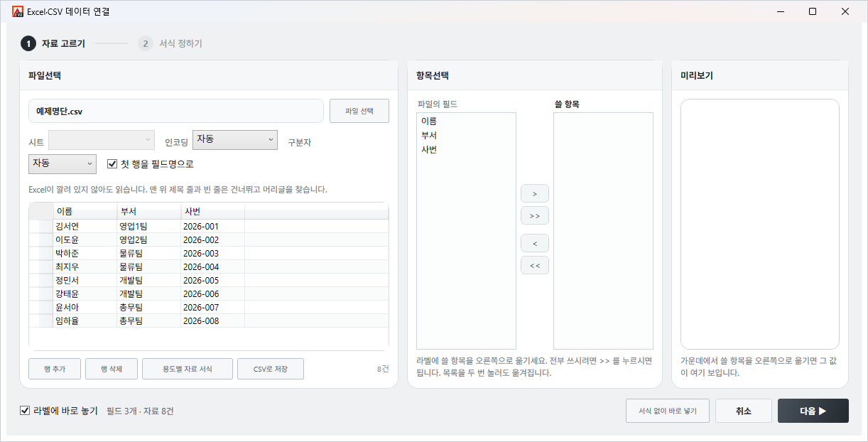Click 물류팀 cell in 최지우 row

(x=149, y=266)
